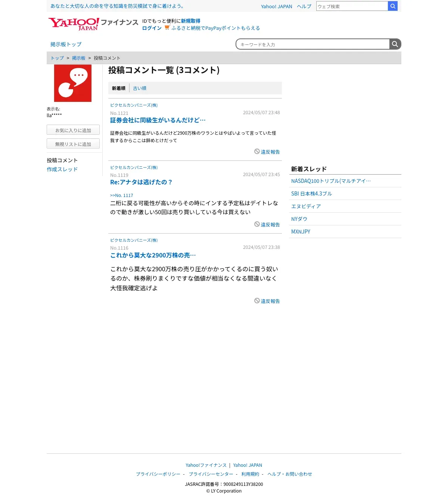The width and height of the screenshot is (448, 503).
Task: Open ピクセルカンパニーズ(株) link above No.1116
Action: point(134,240)
